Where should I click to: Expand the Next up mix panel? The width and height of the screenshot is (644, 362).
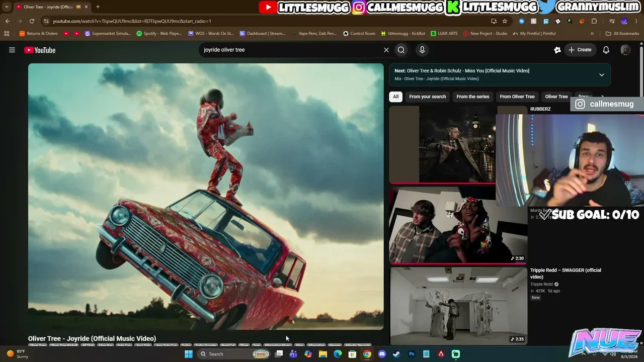click(601, 75)
